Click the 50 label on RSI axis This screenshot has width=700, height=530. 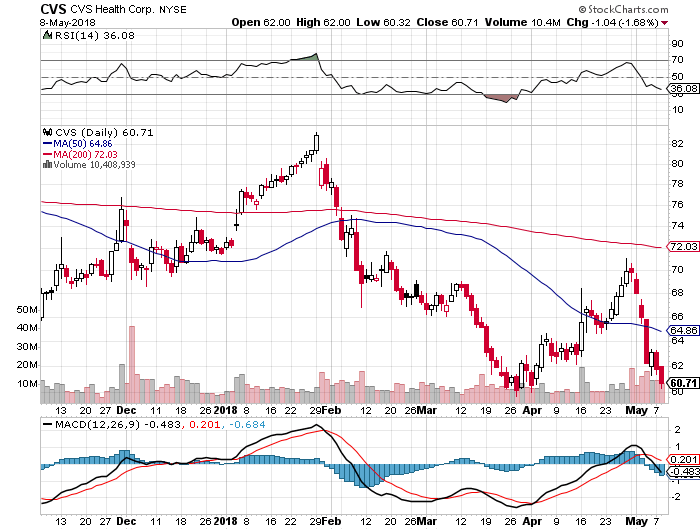pyautogui.click(x=677, y=76)
